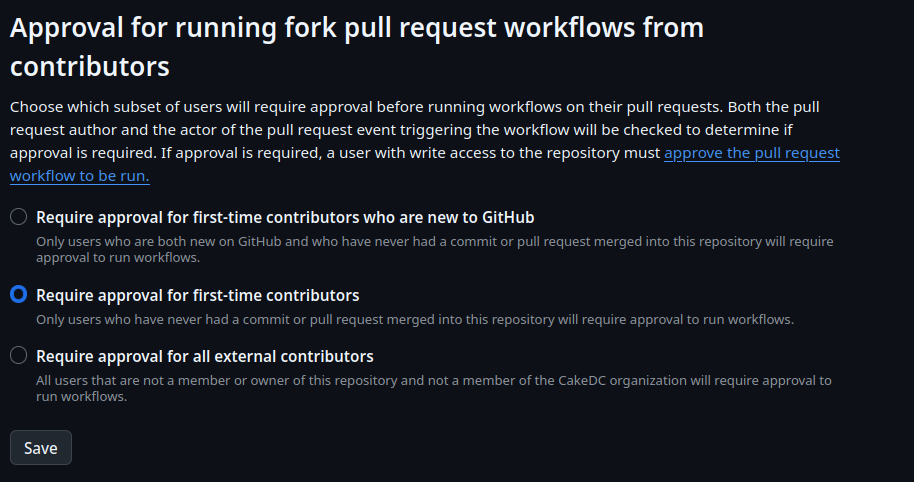Screen dimensions: 914x482
Task: Open the approve the pull request link
Action: [x=751, y=153]
